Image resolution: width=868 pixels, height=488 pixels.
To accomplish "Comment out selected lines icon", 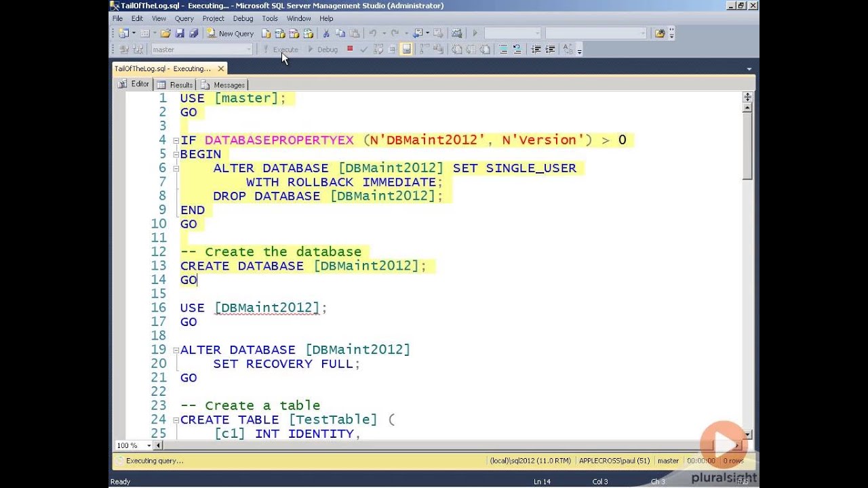I will (503, 49).
